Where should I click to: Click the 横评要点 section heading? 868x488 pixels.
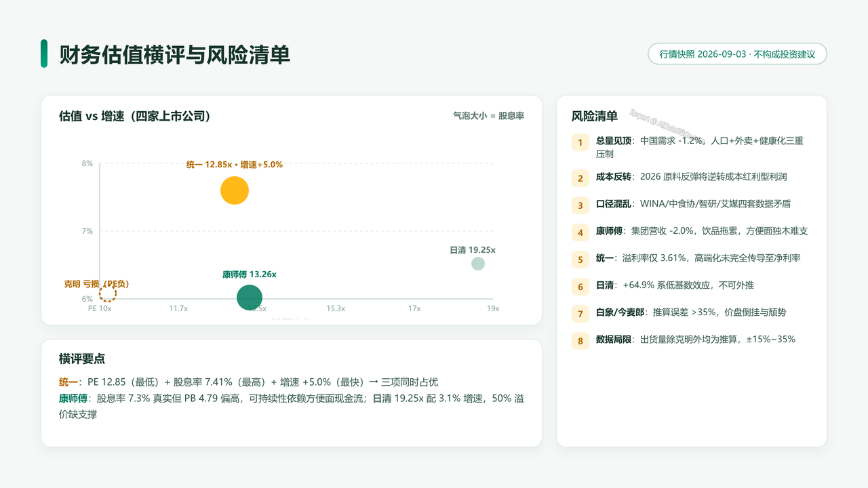pos(82,359)
